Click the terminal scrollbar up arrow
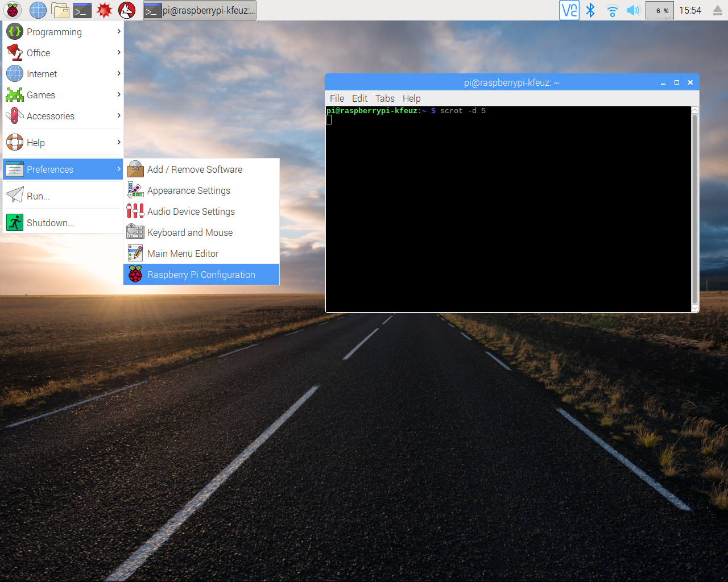The height and width of the screenshot is (582, 728). (x=694, y=110)
